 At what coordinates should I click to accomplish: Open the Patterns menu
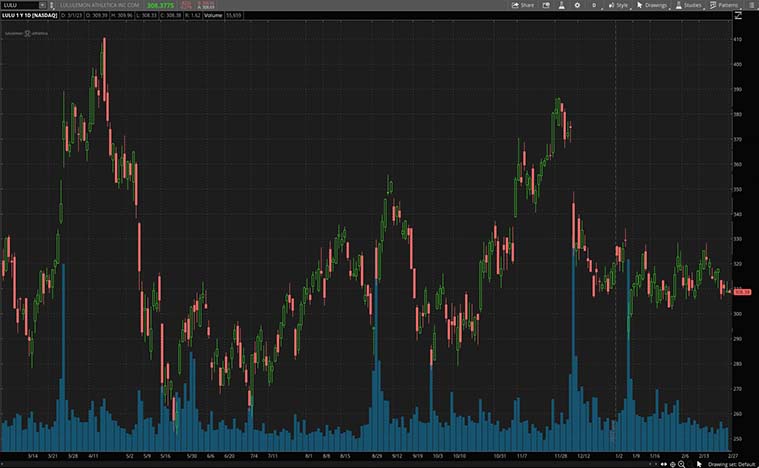click(x=724, y=5)
